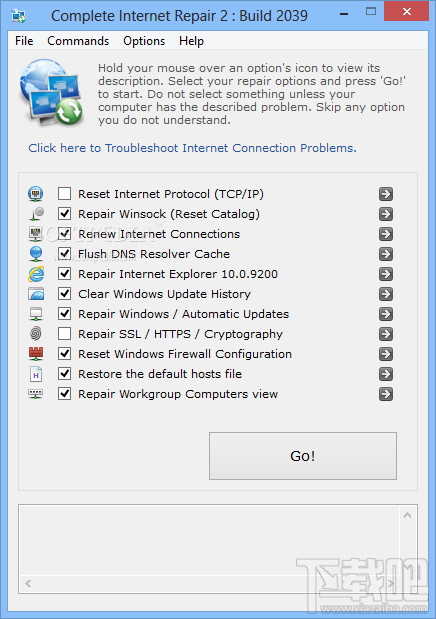Click the log pane scroll left arrow
This screenshot has height=619, width=436.
click(x=28, y=583)
